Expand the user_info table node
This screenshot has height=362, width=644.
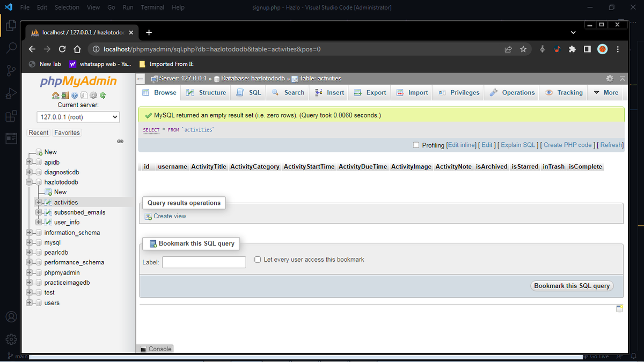point(38,222)
